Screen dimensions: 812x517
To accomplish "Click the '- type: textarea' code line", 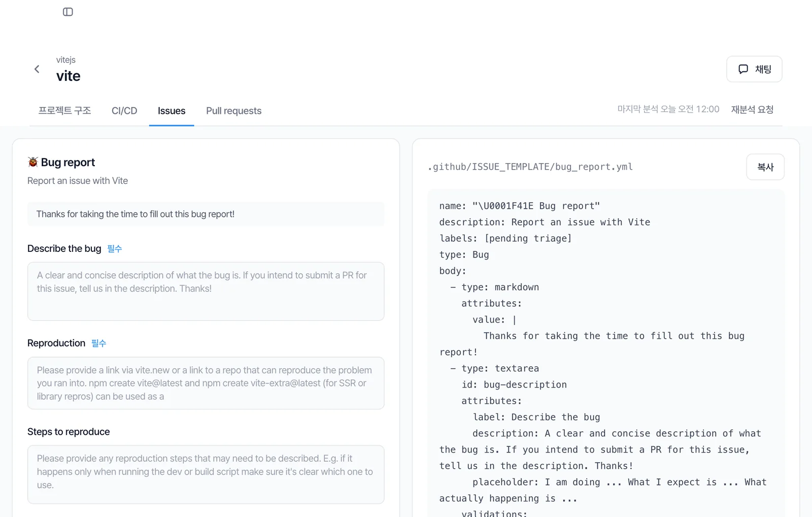I will coord(495,368).
